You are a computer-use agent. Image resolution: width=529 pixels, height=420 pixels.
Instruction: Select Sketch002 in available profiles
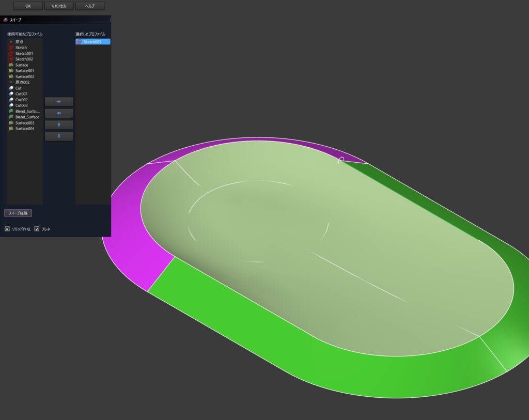(24, 59)
